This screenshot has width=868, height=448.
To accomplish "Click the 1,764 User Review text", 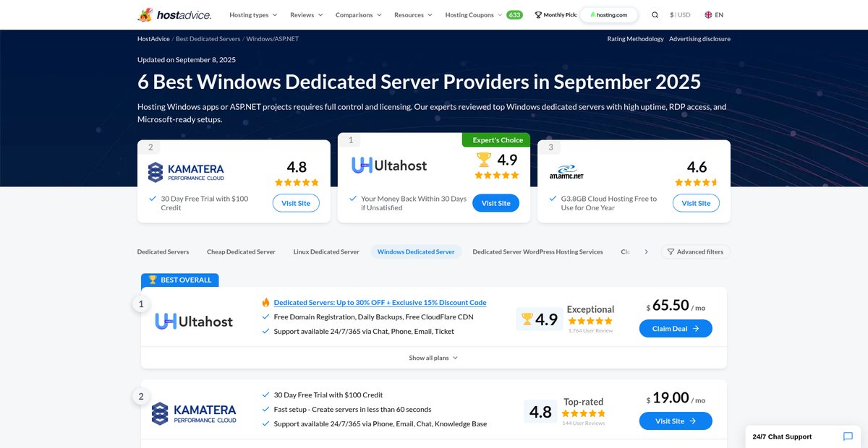I will (x=590, y=330).
